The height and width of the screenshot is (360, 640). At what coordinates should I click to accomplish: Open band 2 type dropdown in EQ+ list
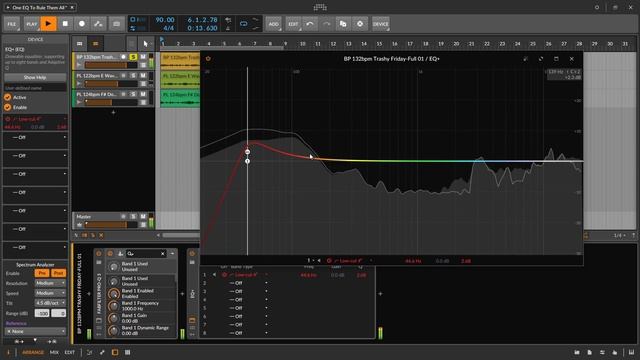click(x=248, y=283)
